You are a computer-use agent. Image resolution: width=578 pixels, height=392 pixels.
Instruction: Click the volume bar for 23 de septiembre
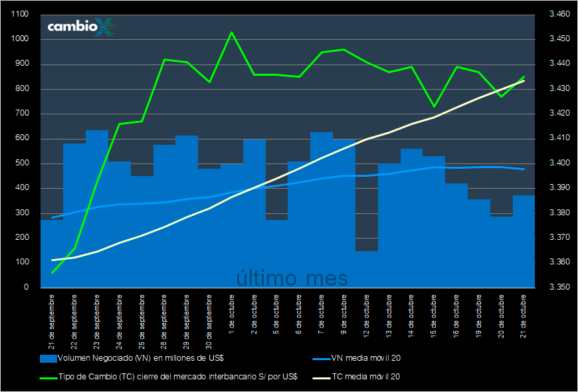click(97, 209)
